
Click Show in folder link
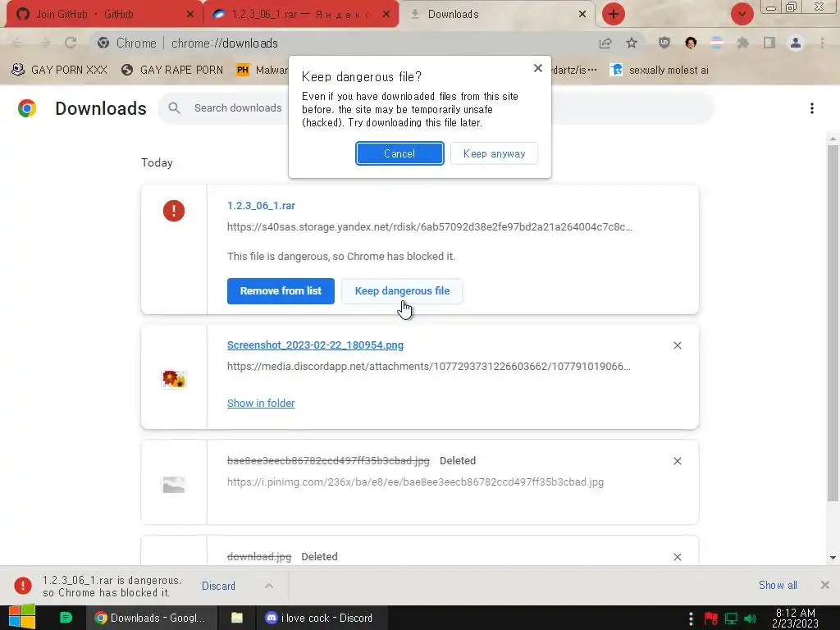click(x=261, y=403)
